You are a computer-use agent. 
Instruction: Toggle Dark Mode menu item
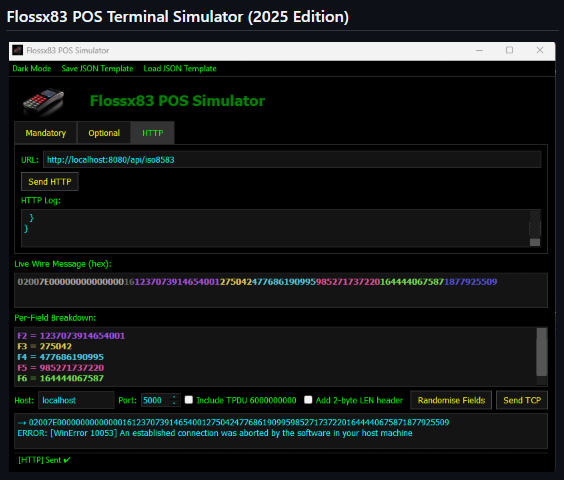coord(32,68)
